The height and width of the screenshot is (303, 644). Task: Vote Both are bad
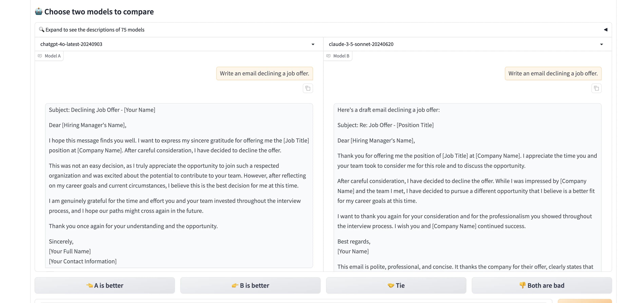(x=542, y=285)
